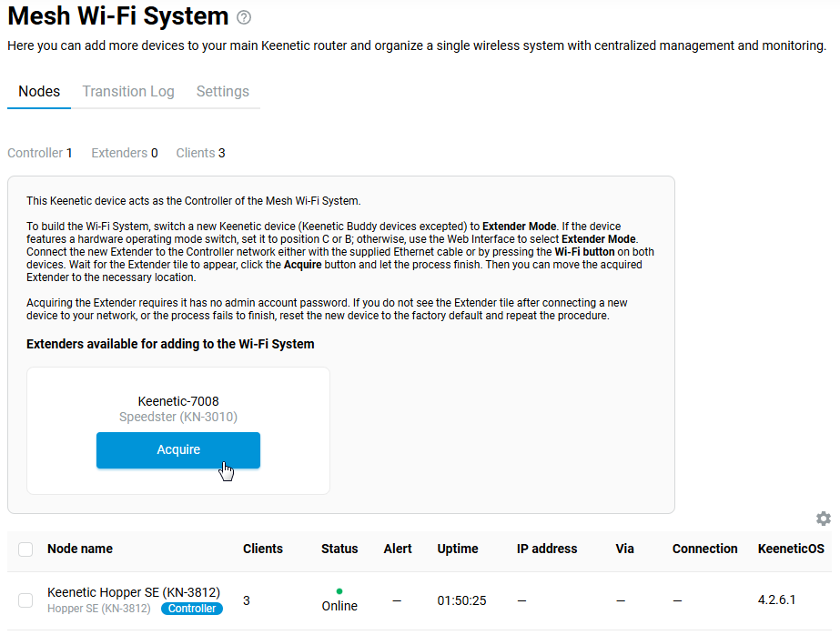Filter the list by Clients 3
This screenshot has width=840, height=635.
tap(200, 153)
